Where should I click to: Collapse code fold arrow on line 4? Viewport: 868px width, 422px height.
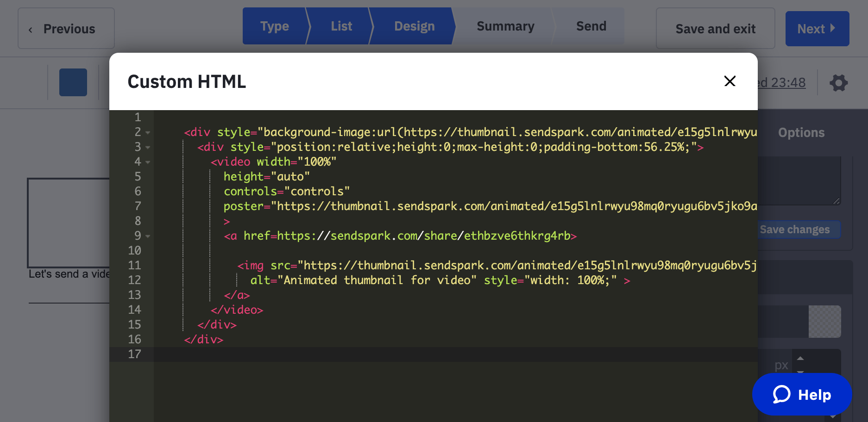pos(148,162)
